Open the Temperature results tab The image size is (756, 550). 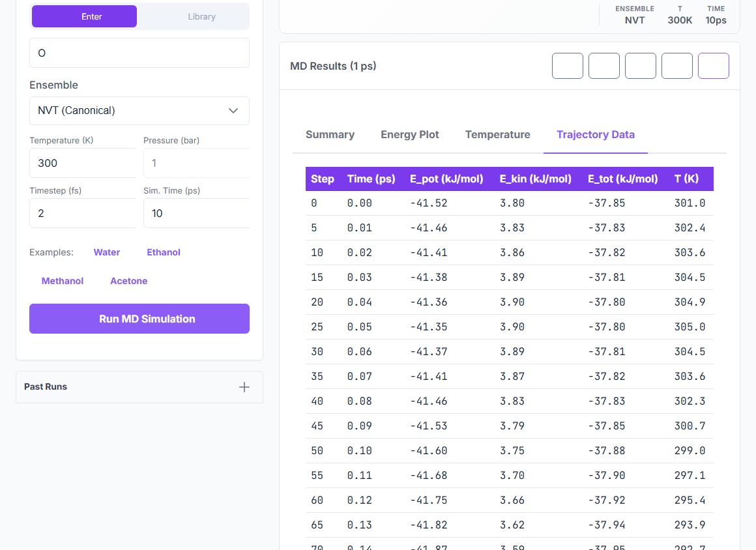point(497,134)
